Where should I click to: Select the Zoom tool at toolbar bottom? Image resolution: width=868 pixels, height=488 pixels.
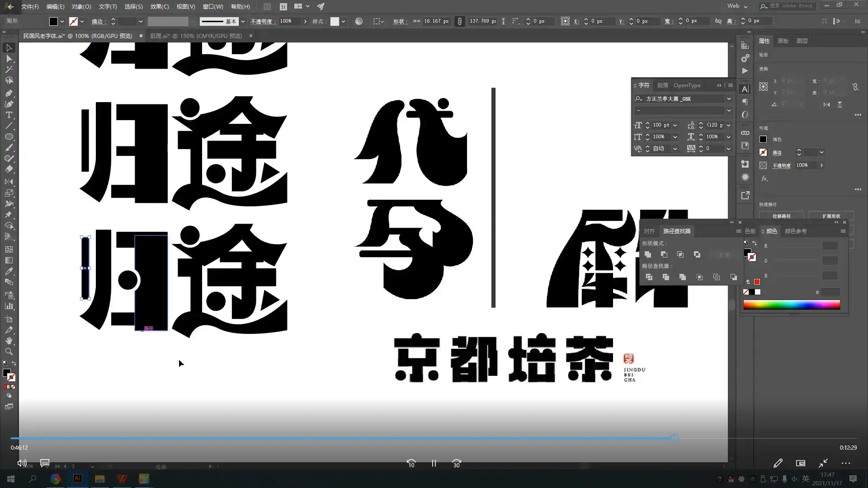9,352
